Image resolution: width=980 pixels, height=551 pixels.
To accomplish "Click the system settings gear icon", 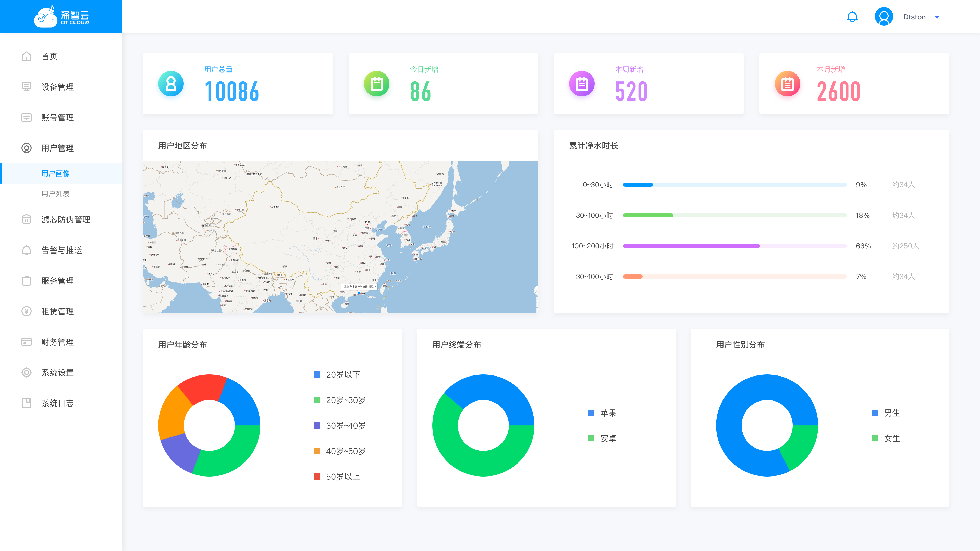I will click(26, 373).
